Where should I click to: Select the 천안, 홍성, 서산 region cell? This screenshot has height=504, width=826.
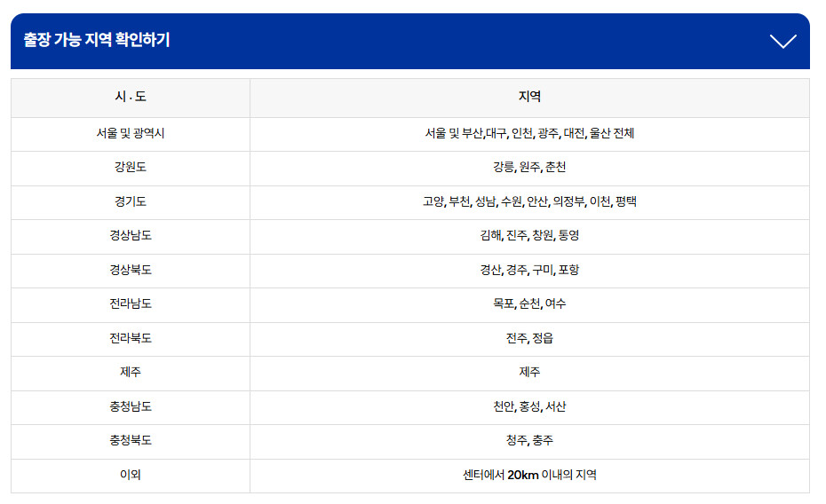tap(529, 406)
